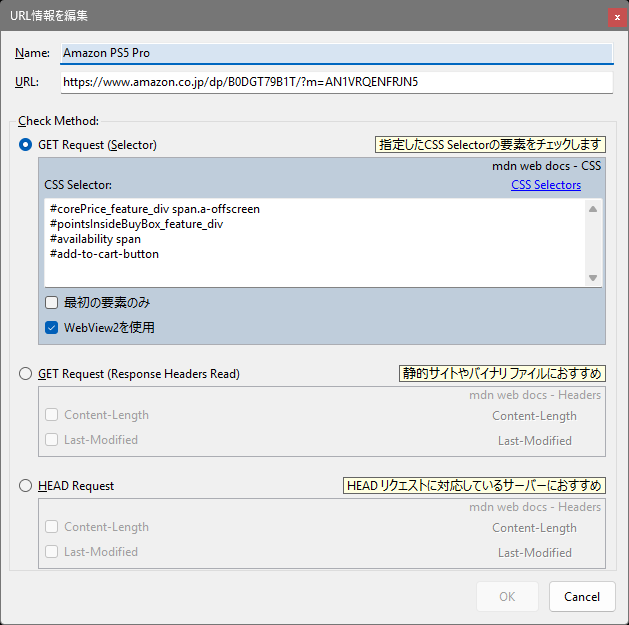Image resolution: width=629 pixels, height=625 pixels.
Task: Click the Check Method: group label
Action: tap(59, 121)
